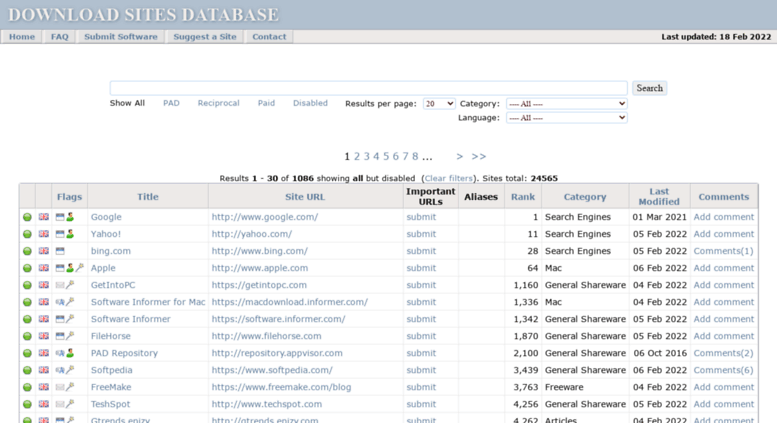Sort table by Category column header

585,197
